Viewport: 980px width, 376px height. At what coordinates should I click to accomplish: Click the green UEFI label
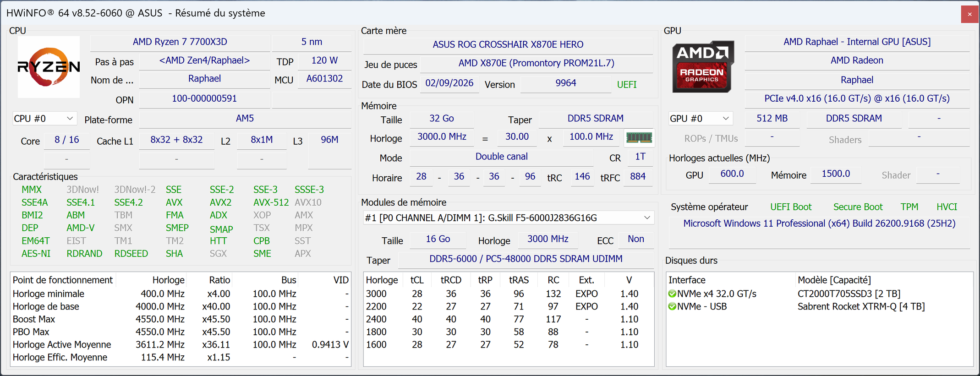(626, 85)
